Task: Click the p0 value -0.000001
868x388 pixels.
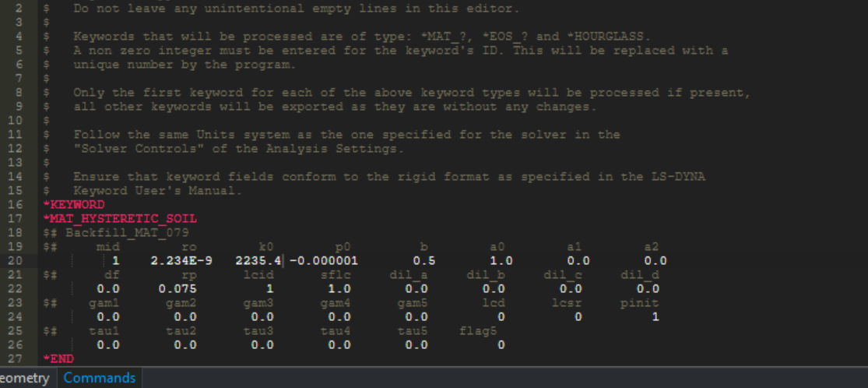Action: [323, 260]
